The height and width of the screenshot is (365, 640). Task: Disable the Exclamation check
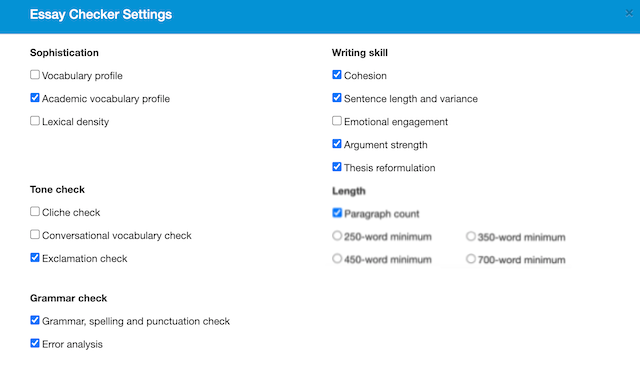point(35,258)
